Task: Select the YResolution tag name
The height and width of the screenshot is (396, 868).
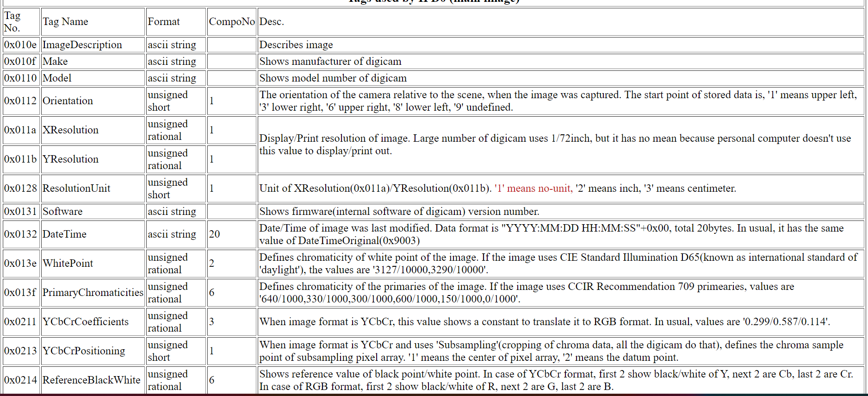Action: 70,159
